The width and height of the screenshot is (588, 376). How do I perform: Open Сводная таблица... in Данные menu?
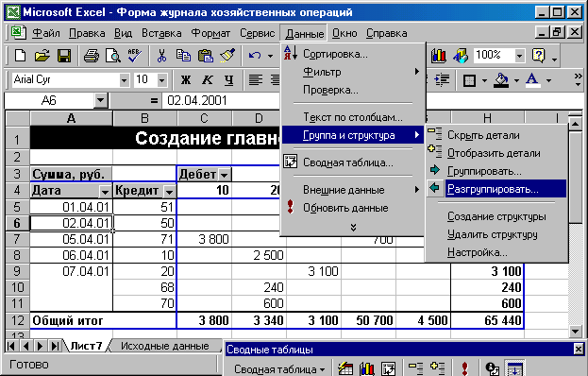pyautogui.click(x=353, y=162)
